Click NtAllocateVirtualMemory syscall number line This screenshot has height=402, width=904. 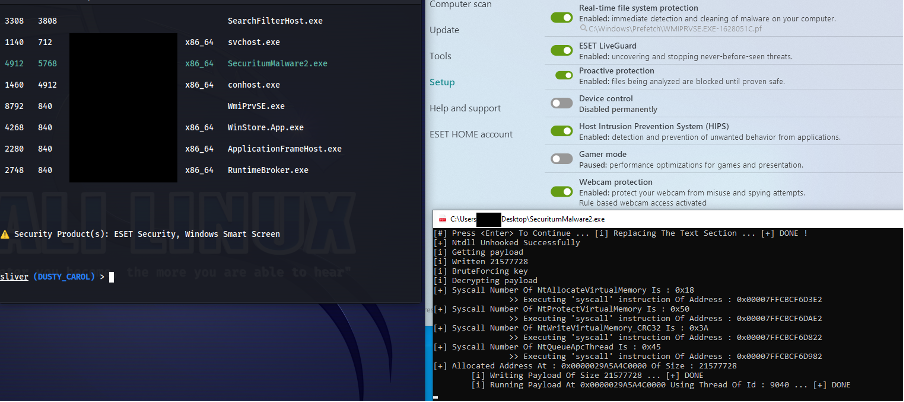(x=564, y=290)
